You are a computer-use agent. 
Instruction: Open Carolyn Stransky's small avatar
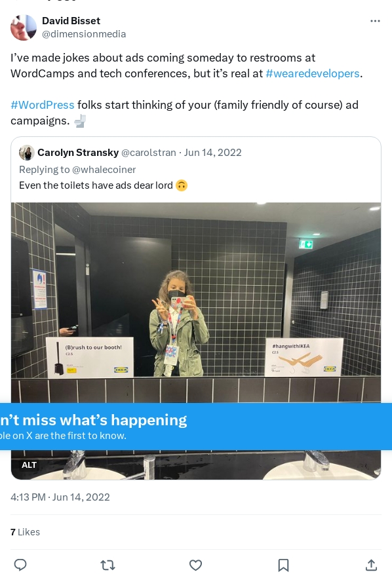point(27,153)
